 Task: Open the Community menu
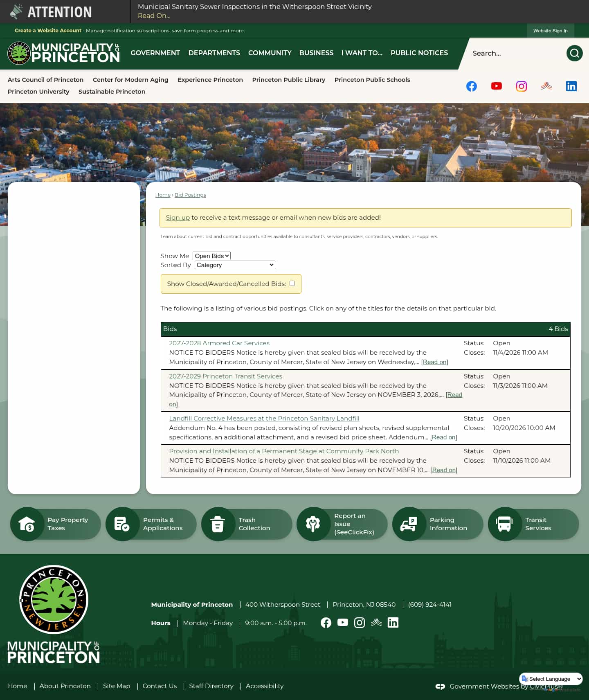click(270, 53)
